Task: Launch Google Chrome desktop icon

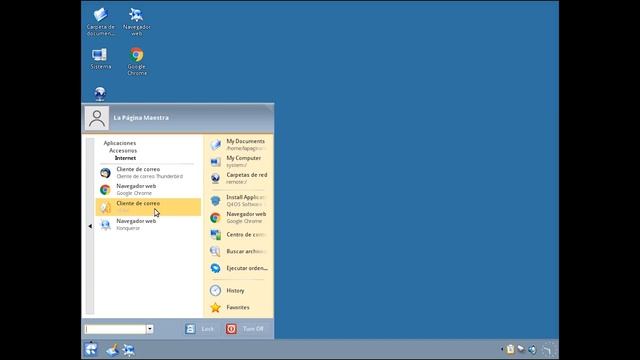Action: tap(137, 61)
